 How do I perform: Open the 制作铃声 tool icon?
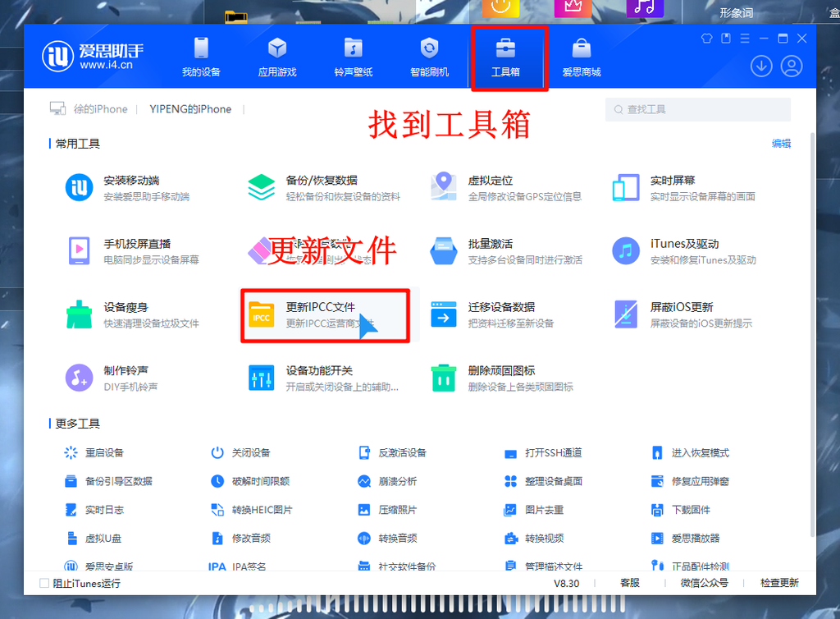[x=80, y=378]
